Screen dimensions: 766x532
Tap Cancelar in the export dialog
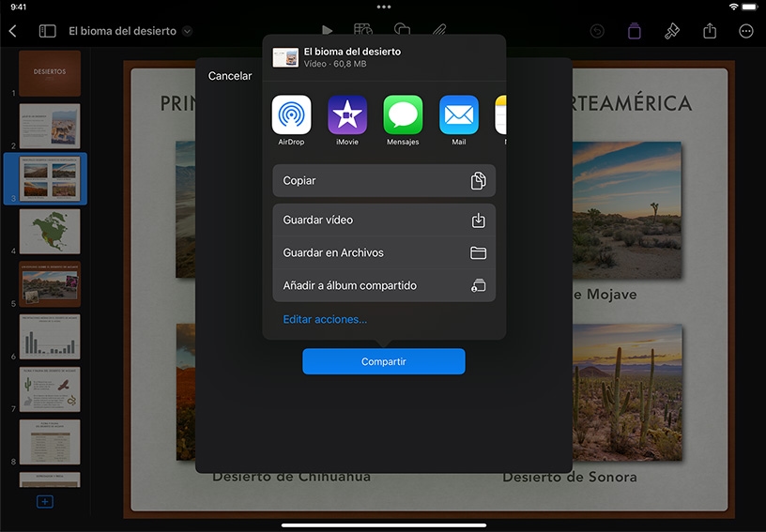(x=230, y=76)
